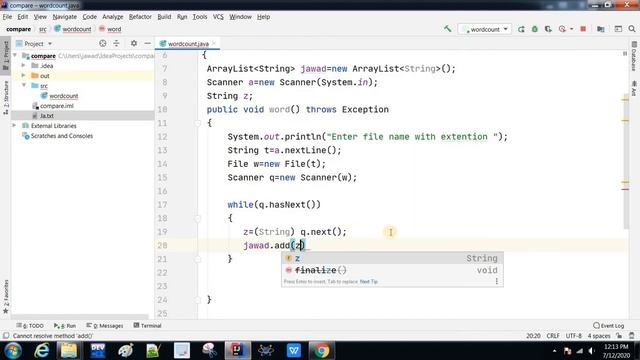
Task: Open Dev-C++ from taskbar
Action: (x=98, y=351)
